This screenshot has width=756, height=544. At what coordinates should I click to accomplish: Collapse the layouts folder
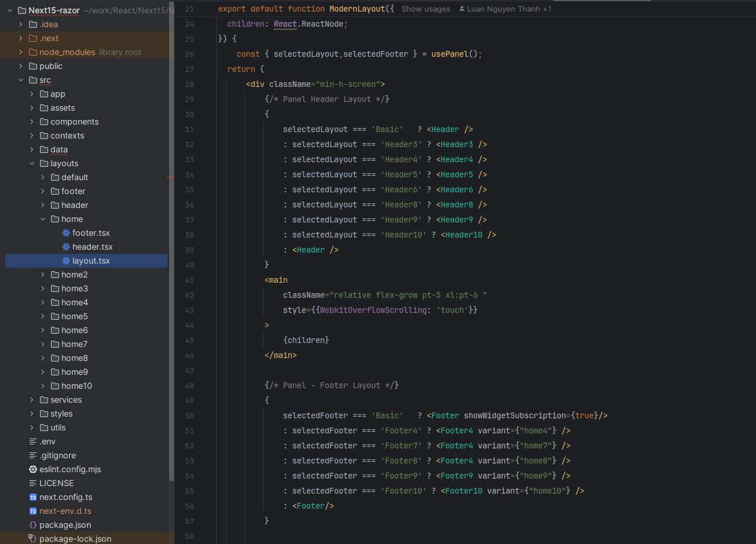(32, 163)
